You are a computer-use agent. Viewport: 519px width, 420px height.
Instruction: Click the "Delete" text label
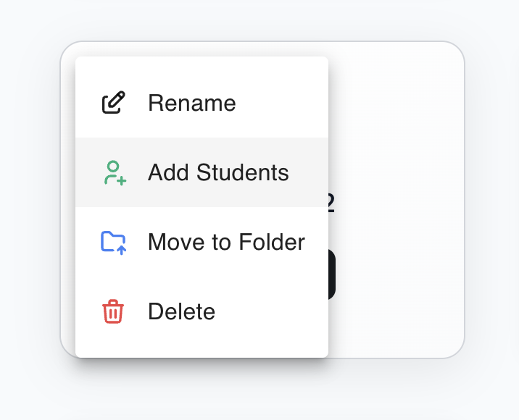coord(181,311)
